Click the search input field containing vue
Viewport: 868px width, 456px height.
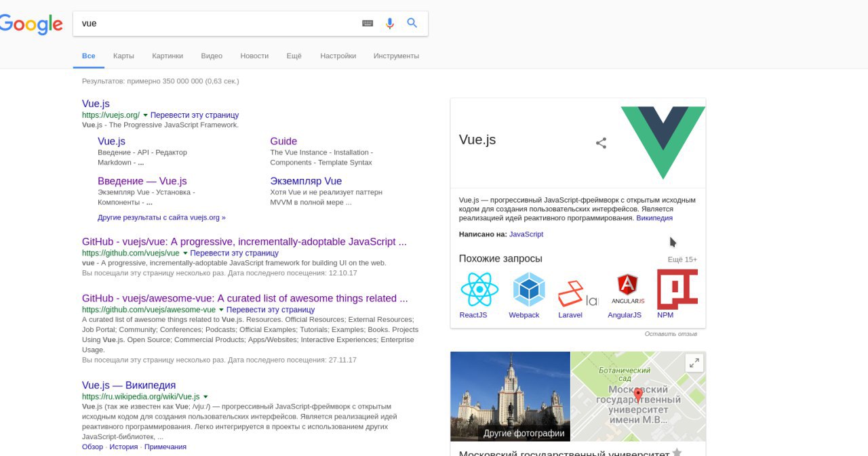click(x=217, y=23)
